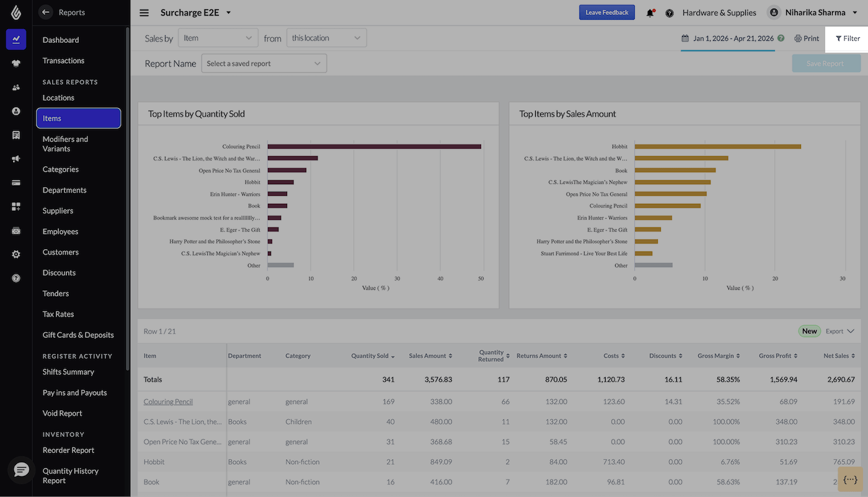Click the Leave Feedback button
The width and height of the screenshot is (868, 497).
click(607, 12)
